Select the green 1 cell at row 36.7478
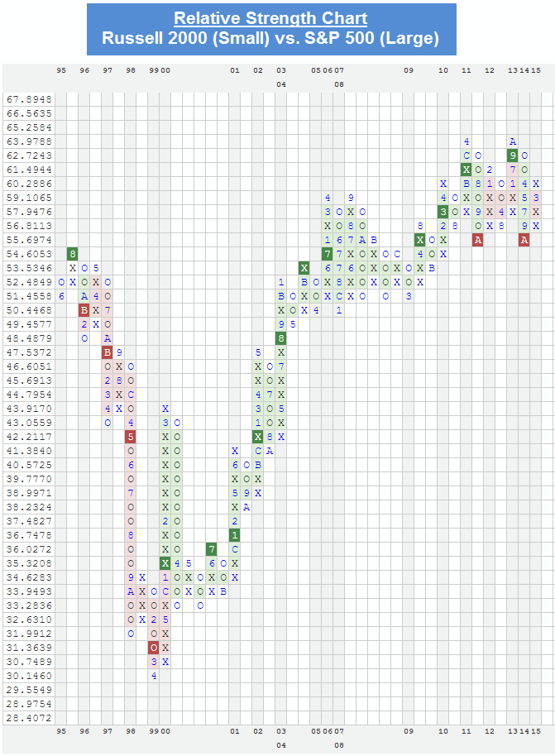Screen dimensions: 555x756 coord(235,534)
